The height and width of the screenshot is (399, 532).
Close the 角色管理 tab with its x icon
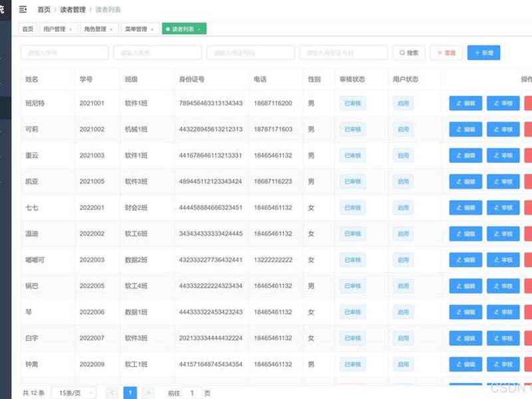(111, 29)
